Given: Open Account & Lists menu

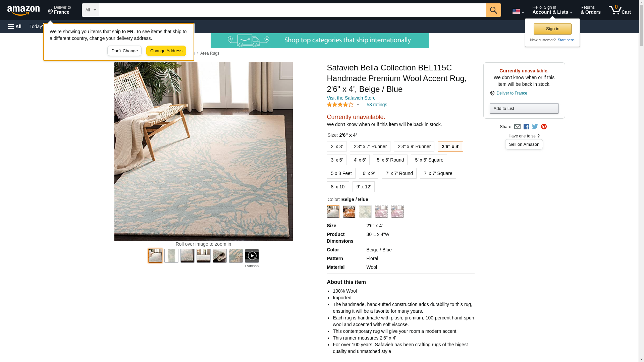Looking at the screenshot, I should (x=552, y=10).
